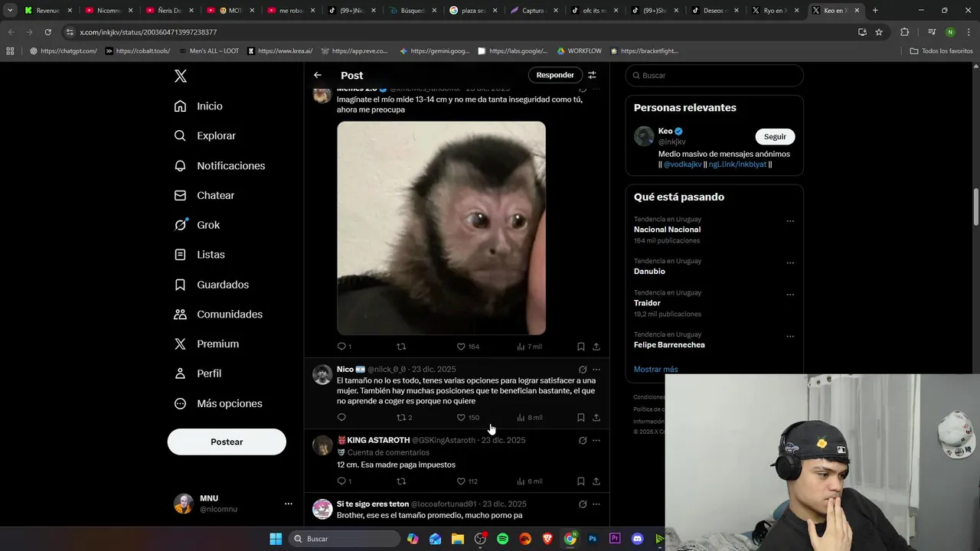The image size is (980, 551).
Task: Open new browser tab
Action: (x=875, y=11)
